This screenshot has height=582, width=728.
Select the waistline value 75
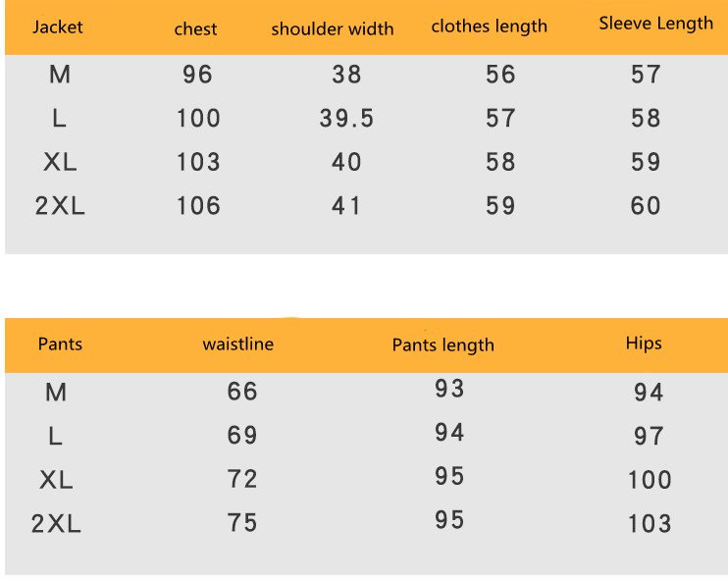pos(242,523)
